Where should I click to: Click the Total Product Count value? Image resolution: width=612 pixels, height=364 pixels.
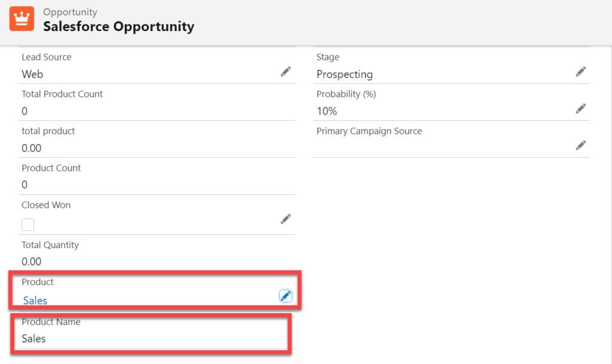(25, 111)
